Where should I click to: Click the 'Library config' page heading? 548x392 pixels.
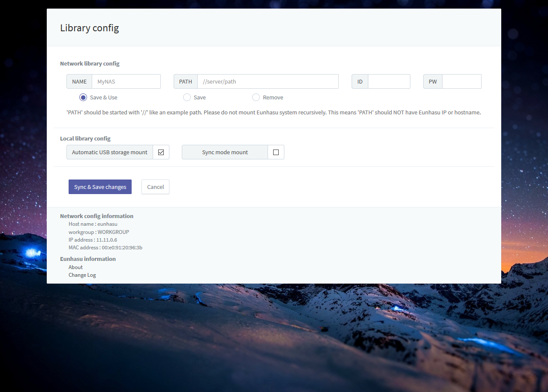tap(90, 28)
